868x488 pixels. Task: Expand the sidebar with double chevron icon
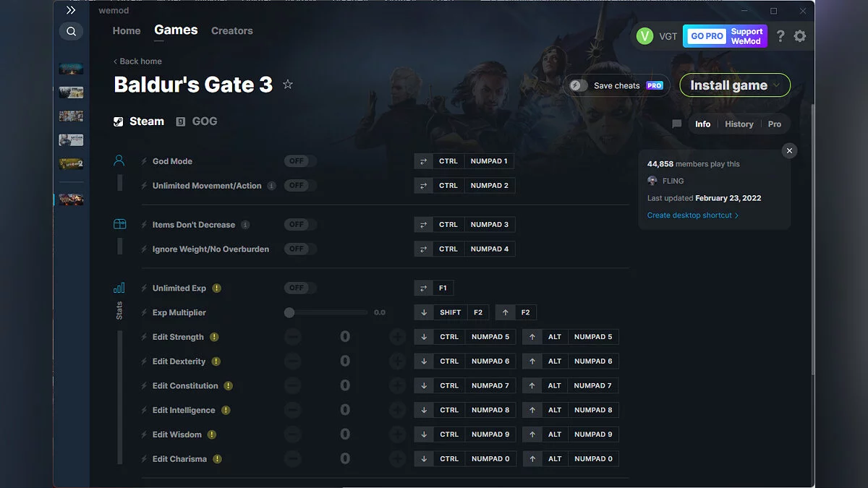click(x=71, y=11)
